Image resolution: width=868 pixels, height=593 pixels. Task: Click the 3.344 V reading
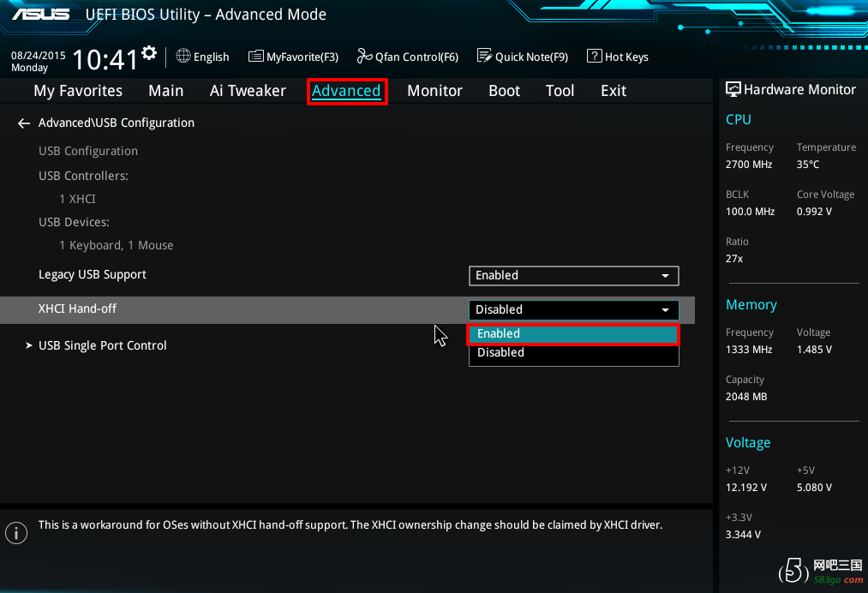tap(743, 535)
